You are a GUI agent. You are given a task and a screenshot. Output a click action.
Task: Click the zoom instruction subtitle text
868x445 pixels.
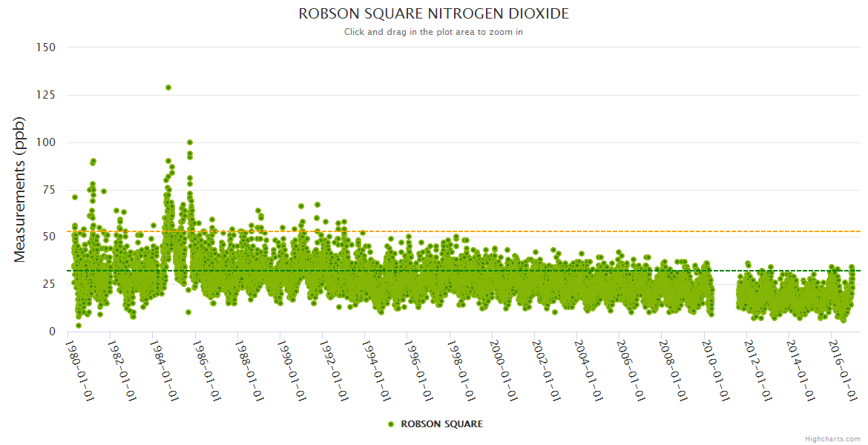coord(433,32)
